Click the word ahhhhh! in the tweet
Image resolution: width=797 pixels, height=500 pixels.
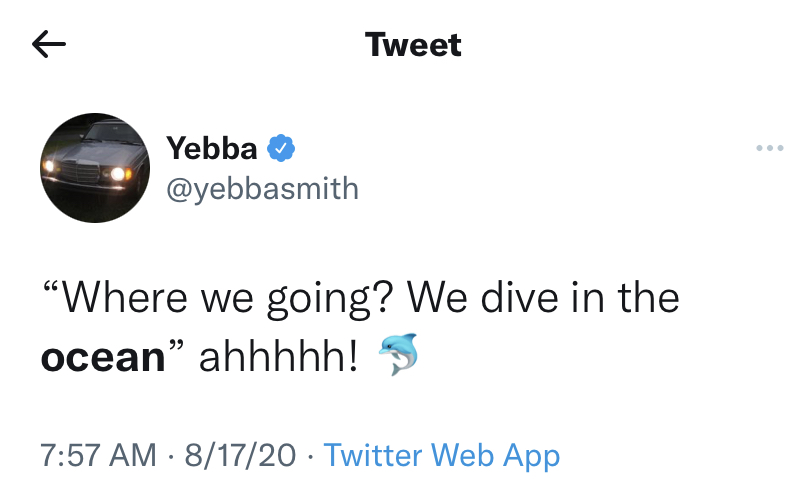pos(279,356)
